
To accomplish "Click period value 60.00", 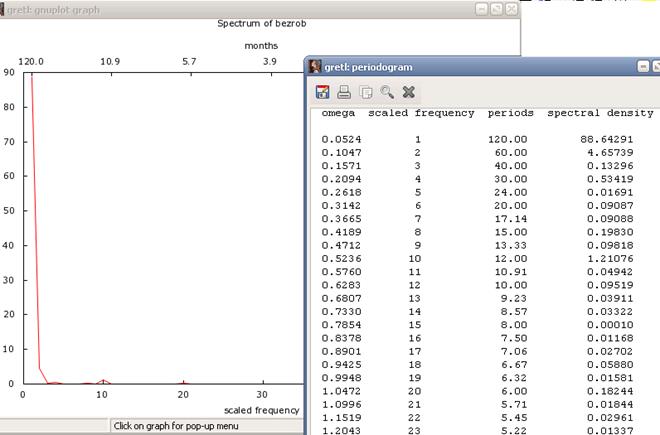I will pyautogui.click(x=511, y=152).
